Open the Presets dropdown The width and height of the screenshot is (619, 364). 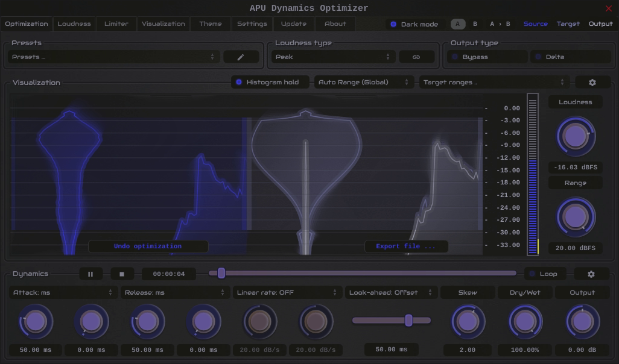(113, 57)
